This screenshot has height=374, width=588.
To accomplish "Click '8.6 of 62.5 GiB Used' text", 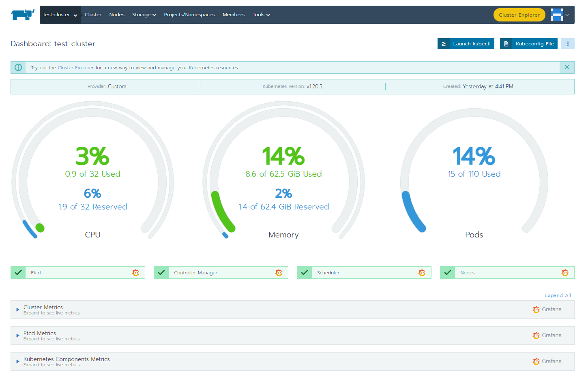I will [283, 174].
